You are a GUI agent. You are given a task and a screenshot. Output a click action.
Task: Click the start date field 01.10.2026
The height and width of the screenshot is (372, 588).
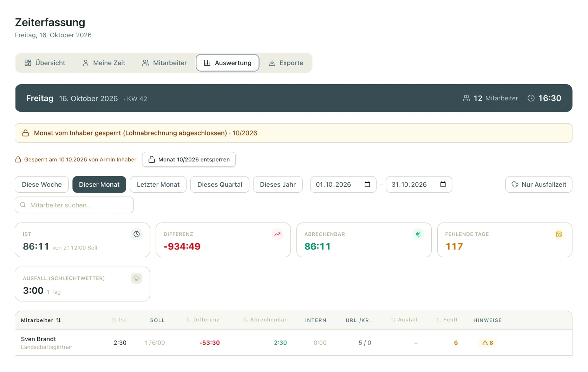tap(343, 185)
